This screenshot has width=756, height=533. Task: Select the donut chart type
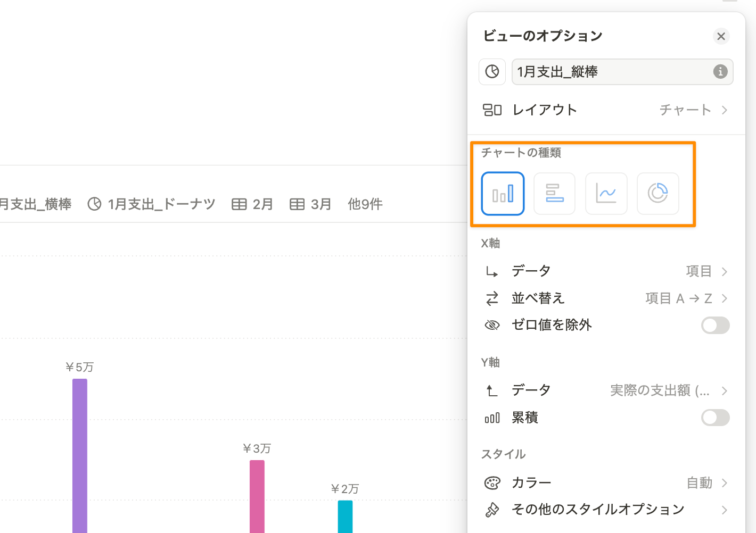click(x=658, y=194)
